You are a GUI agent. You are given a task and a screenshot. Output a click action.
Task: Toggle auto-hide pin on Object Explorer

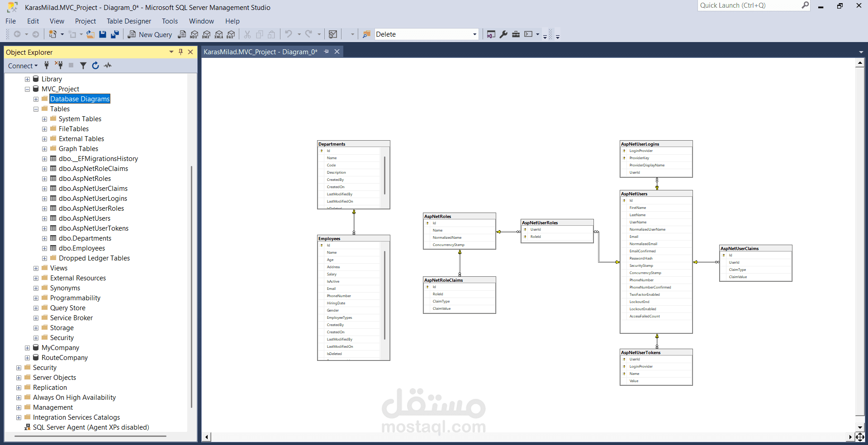coord(180,52)
